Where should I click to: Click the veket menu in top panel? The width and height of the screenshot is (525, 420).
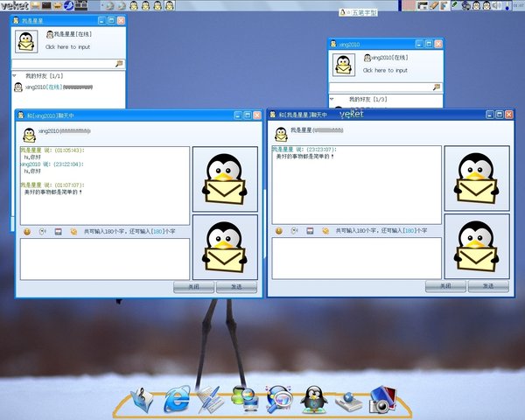[x=15, y=5]
